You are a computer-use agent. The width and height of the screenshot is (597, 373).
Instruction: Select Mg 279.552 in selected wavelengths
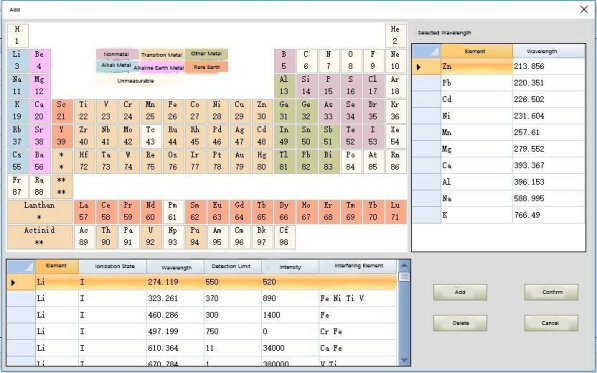(x=498, y=149)
